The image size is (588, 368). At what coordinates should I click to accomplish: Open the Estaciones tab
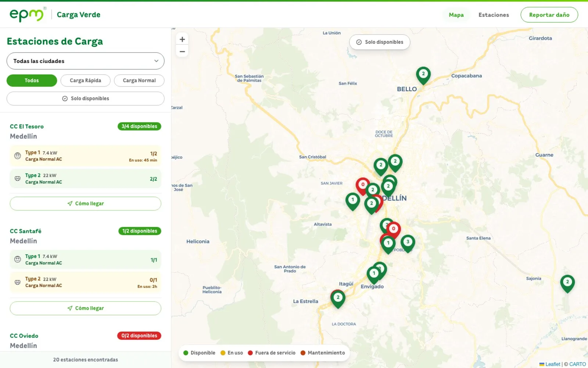494,15
